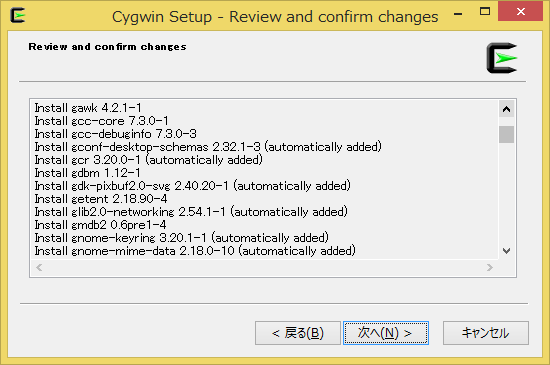Select the 'Install gdbm 1.12-1' line
The image size is (550, 365).
[x=87, y=173]
